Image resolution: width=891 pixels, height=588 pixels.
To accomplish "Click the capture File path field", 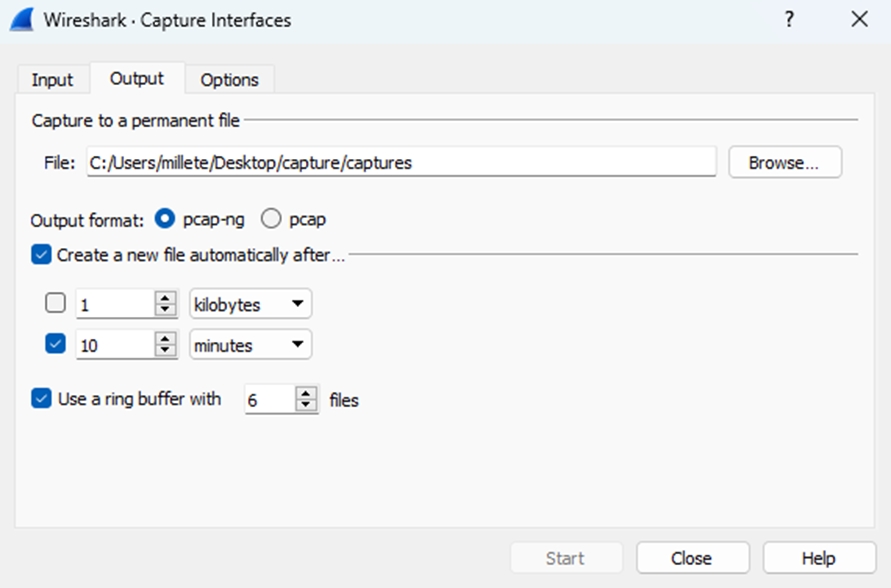I will tap(401, 162).
